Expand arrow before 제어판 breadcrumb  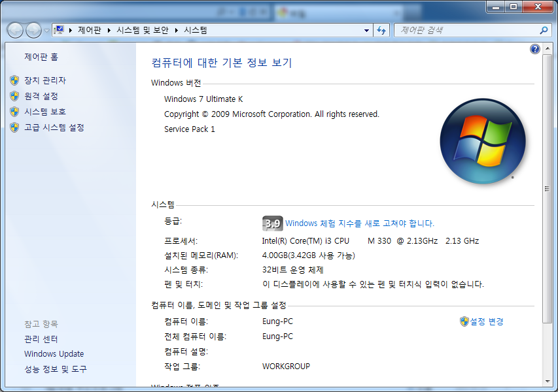[x=71, y=30]
